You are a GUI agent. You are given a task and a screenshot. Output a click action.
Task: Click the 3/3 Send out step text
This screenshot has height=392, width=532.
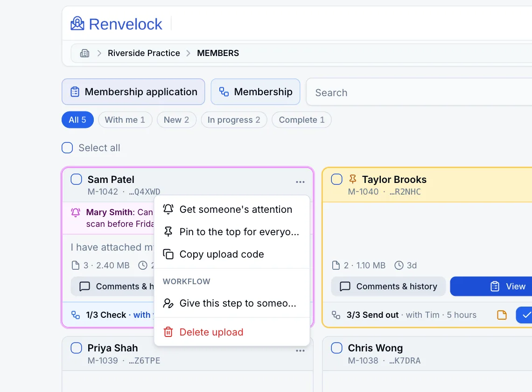coord(372,315)
